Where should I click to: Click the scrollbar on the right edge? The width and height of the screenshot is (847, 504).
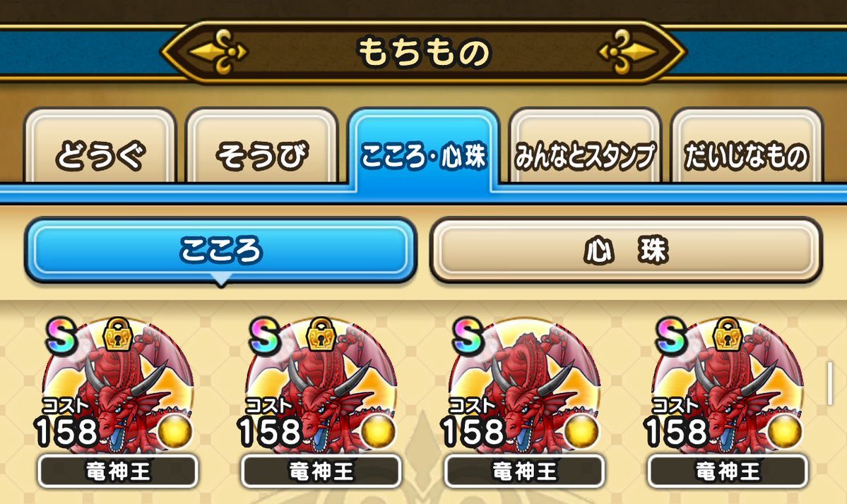click(x=830, y=384)
